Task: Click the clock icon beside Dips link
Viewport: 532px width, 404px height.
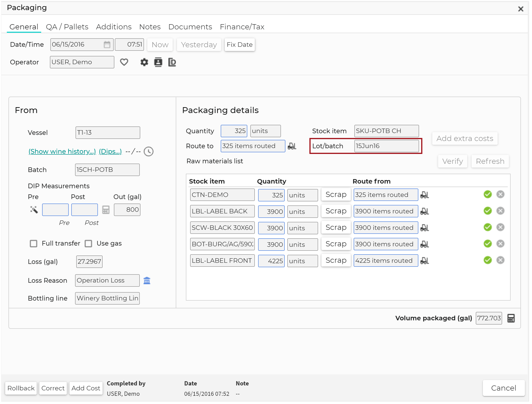Action: [x=149, y=152]
